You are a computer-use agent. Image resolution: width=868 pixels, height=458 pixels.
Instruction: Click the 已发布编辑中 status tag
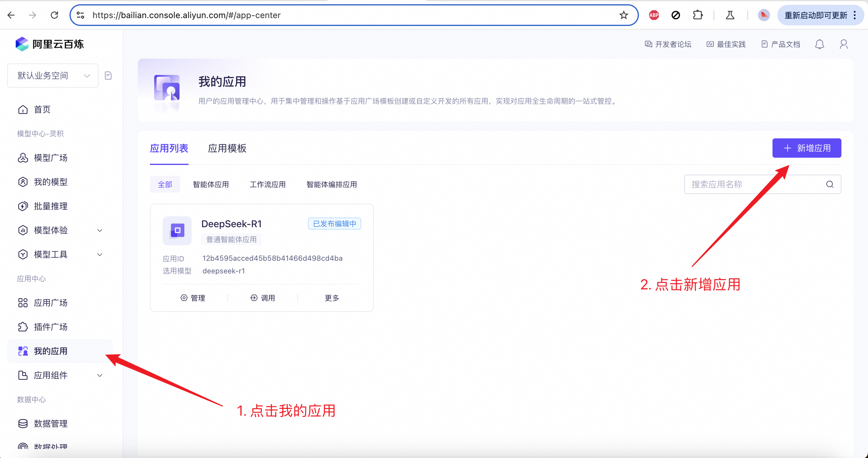click(335, 224)
